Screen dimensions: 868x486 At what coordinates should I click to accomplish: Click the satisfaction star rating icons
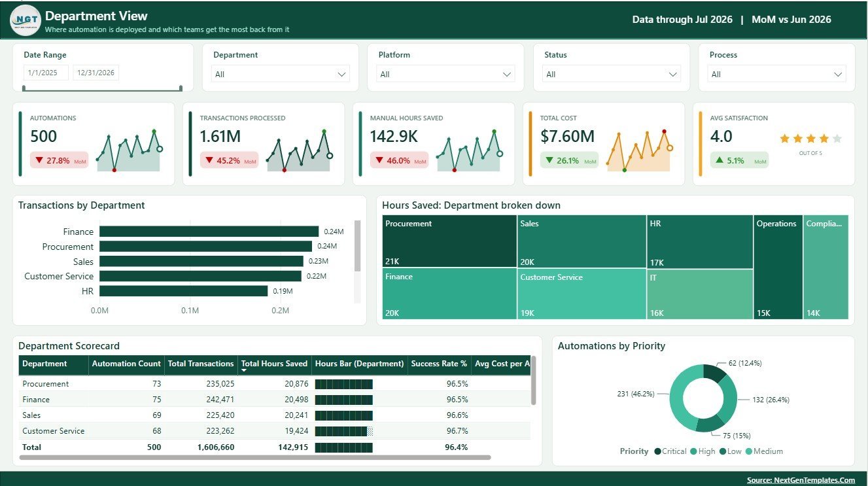click(x=810, y=139)
